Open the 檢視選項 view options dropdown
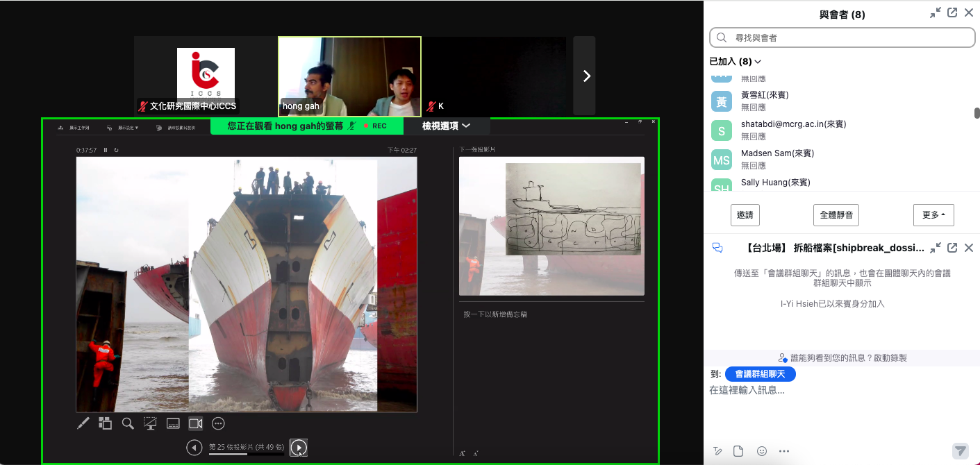Viewport: 980px width, 465px height. click(447, 126)
